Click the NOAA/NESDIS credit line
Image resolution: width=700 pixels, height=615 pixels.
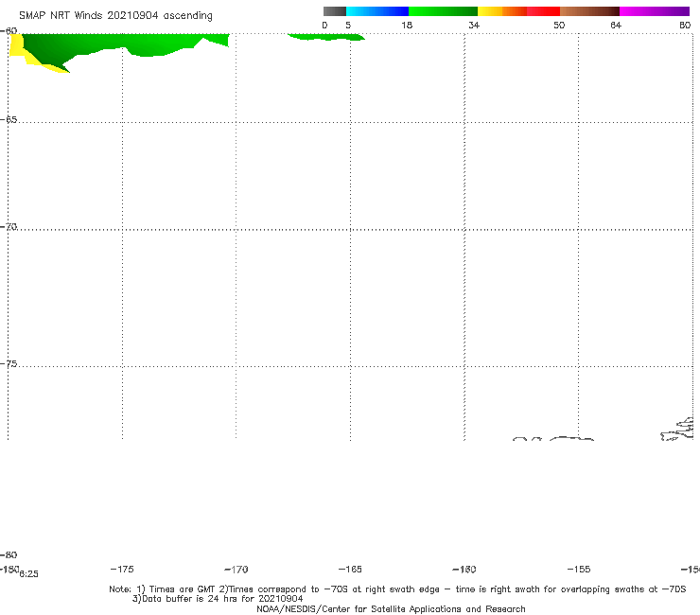click(391, 609)
